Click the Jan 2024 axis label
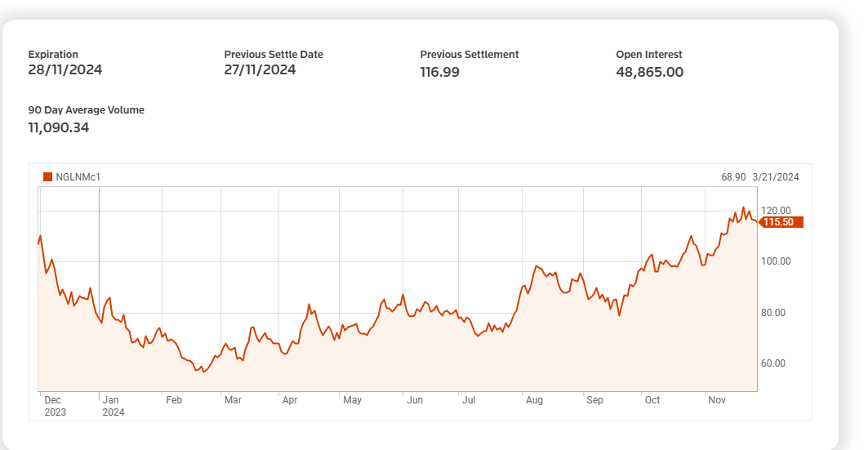 (114, 406)
